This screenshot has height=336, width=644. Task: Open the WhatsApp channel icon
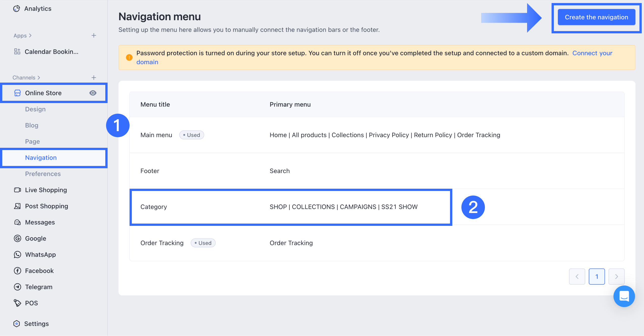[17, 254]
